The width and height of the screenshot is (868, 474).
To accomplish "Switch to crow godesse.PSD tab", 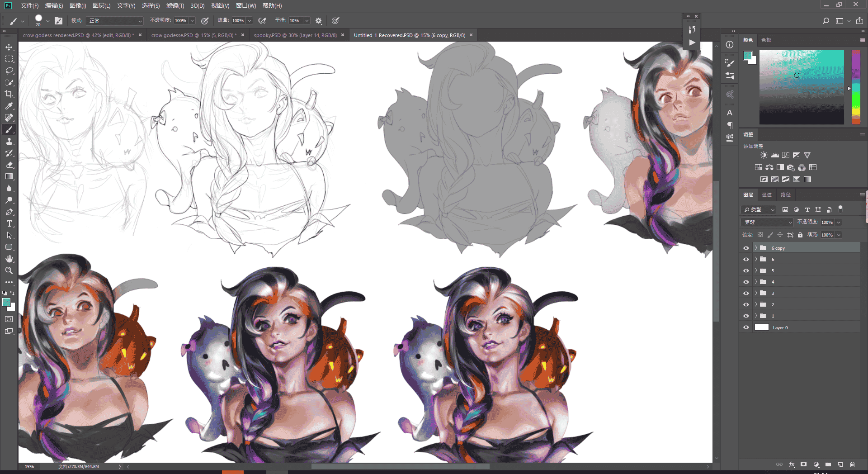I will pos(193,35).
